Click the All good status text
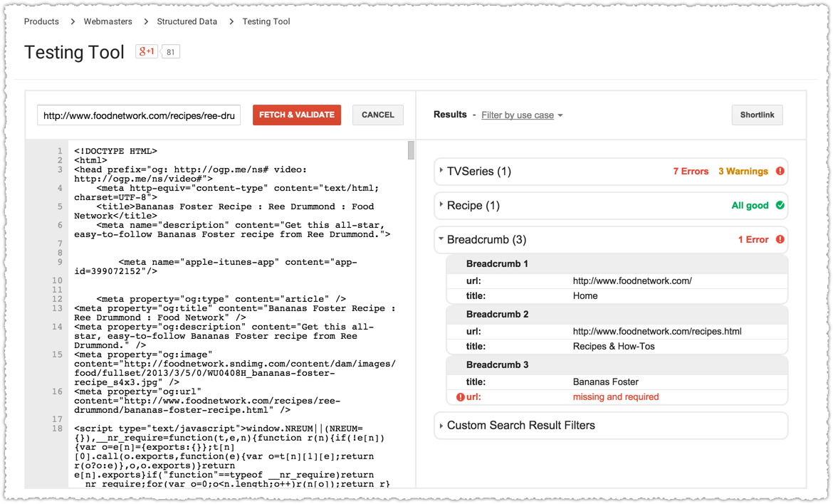Viewport: 833px width, 504px height. coord(750,206)
